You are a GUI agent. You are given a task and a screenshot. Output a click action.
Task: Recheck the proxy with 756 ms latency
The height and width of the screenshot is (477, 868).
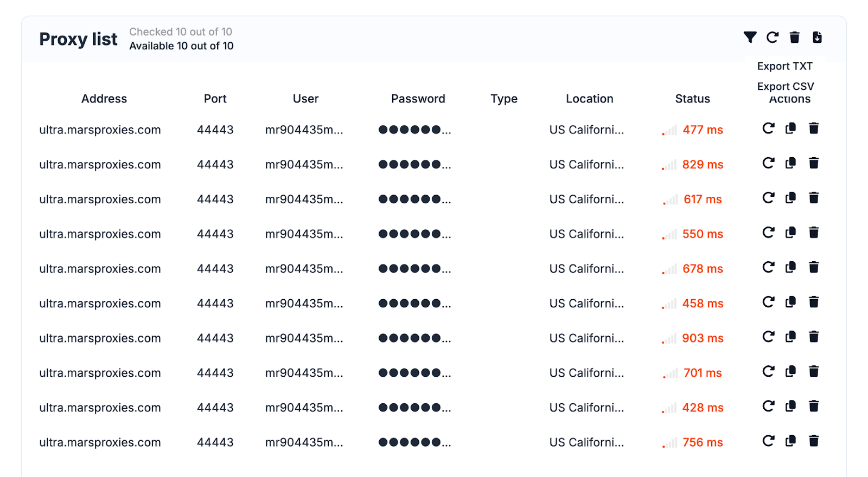click(768, 441)
